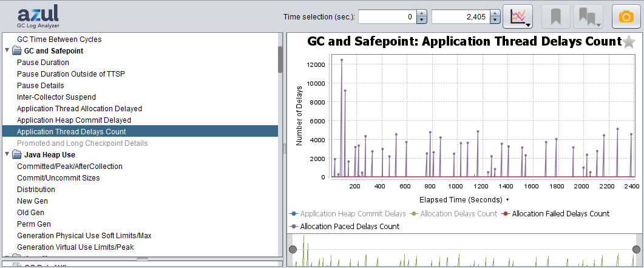The width and height of the screenshot is (644, 268).
Task: Click the camera screenshot button
Action: 625,16
